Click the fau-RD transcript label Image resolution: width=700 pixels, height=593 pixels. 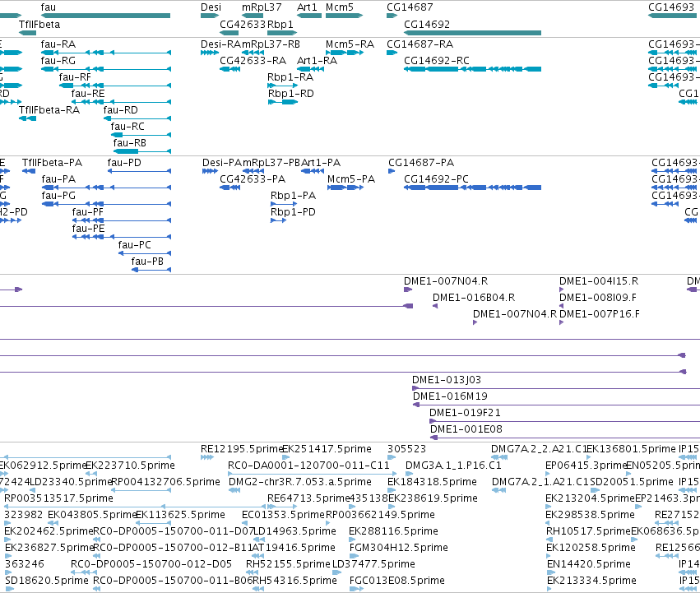[x=121, y=110]
